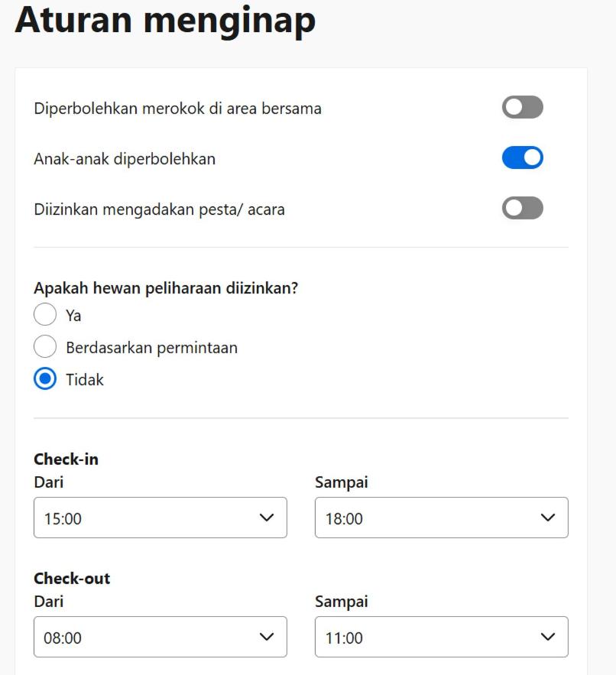Click the Check-out section heading
This screenshot has width=616, height=675.
[x=72, y=579]
